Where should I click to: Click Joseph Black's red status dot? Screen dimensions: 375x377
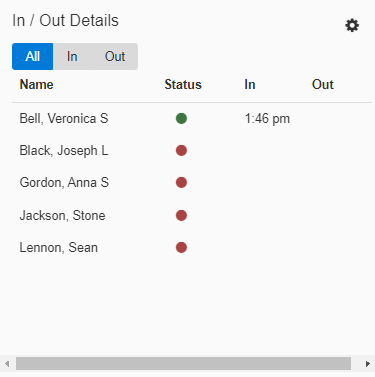[181, 150]
